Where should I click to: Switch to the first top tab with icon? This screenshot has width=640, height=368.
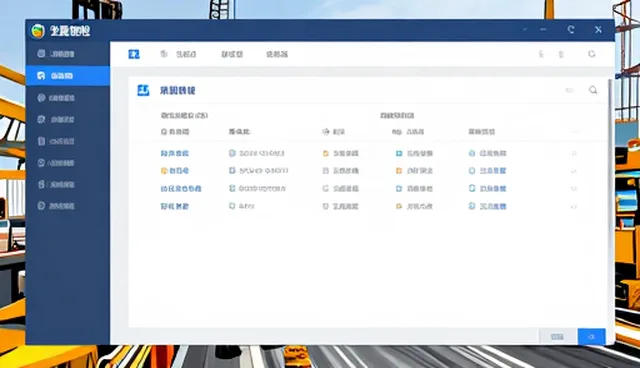(x=178, y=54)
